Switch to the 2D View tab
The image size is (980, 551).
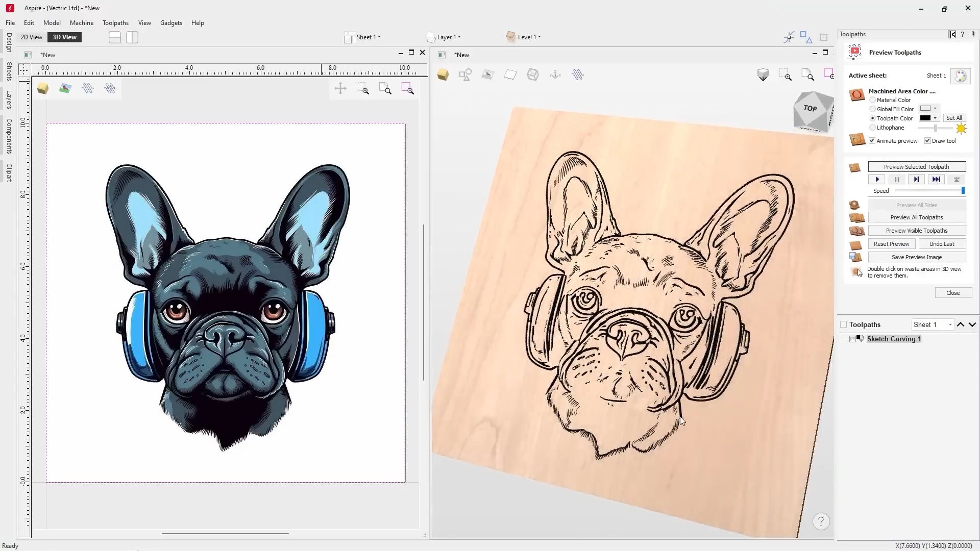pos(32,37)
